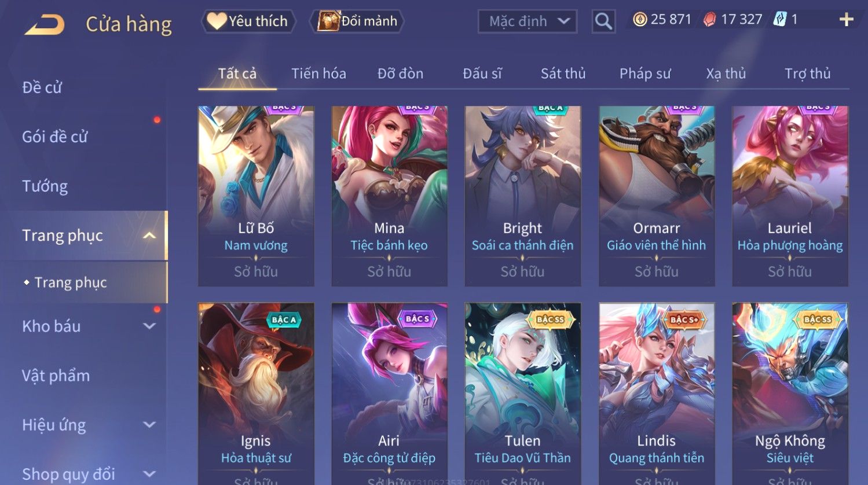
Task: Click the red gem currency icon
Action: pos(709,20)
